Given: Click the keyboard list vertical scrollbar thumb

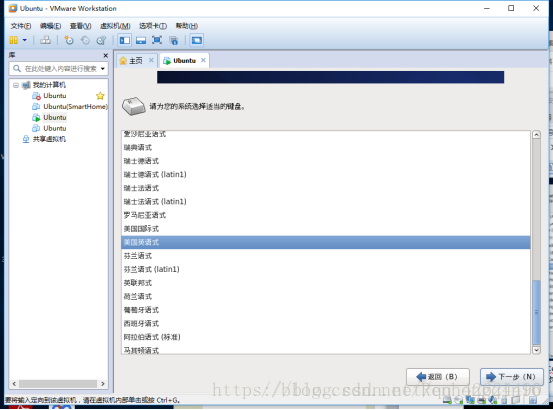Looking at the screenshot, I should [x=536, y=312].
